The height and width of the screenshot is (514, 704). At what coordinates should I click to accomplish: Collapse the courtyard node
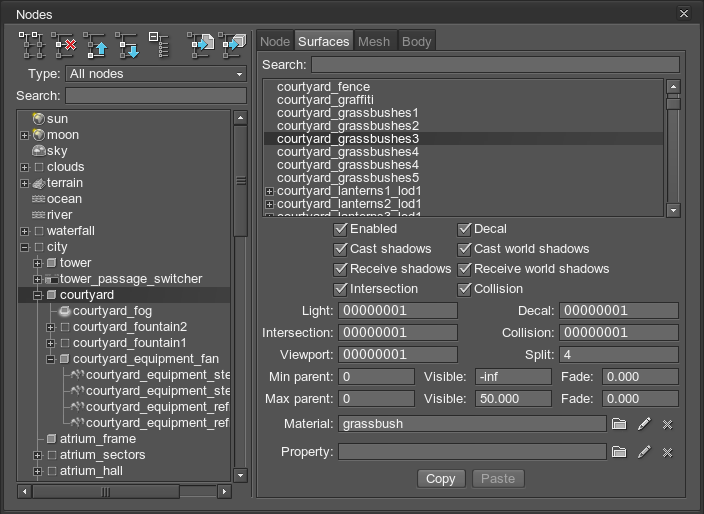pos(38,295)
